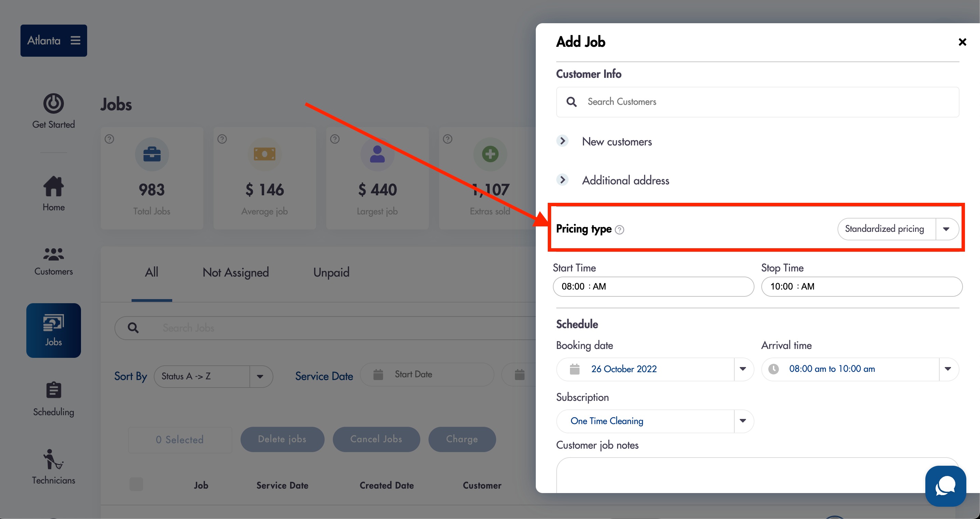Toggle the select-all jobs checkbox
This screenshot has height=519, width=980.
click(x=136, y=485)
